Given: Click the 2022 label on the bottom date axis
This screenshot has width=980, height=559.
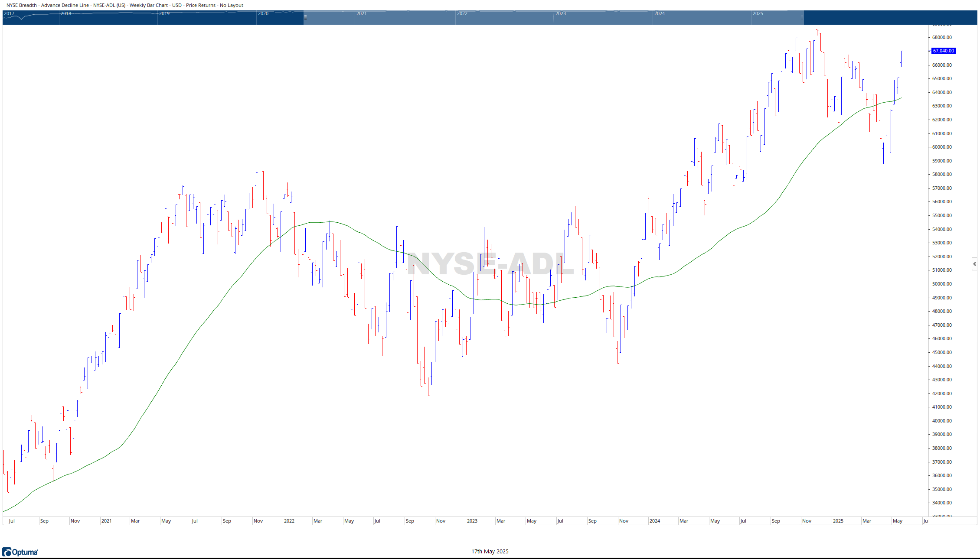Looking at the screenshot, I should (x=289, y=521).
